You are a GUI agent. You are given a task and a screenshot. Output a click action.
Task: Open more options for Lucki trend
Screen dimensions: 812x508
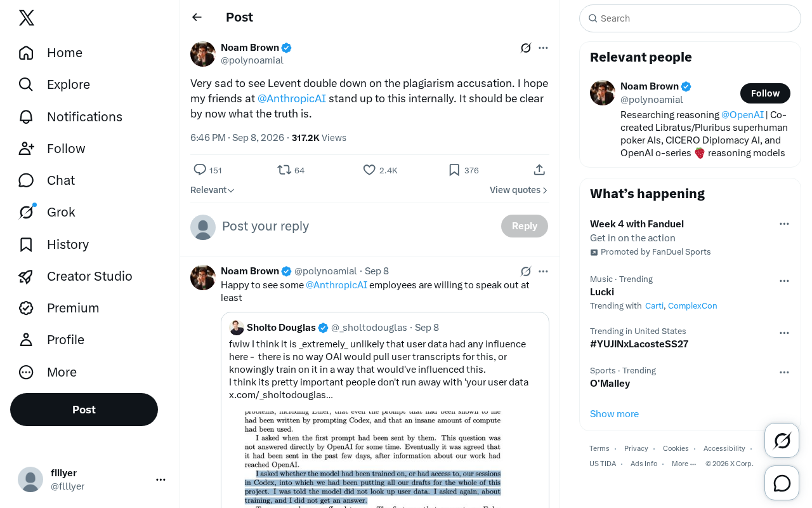pyautogui.click(x=784, y=281)
